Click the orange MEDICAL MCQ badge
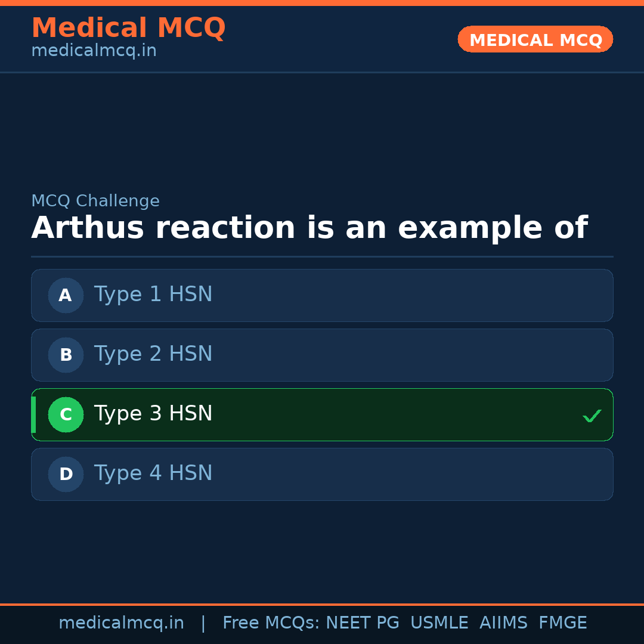 tap(535, 39)
